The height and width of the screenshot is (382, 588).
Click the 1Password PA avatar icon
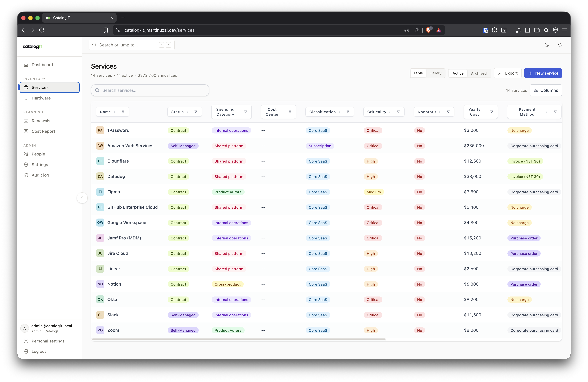point(100,130)
